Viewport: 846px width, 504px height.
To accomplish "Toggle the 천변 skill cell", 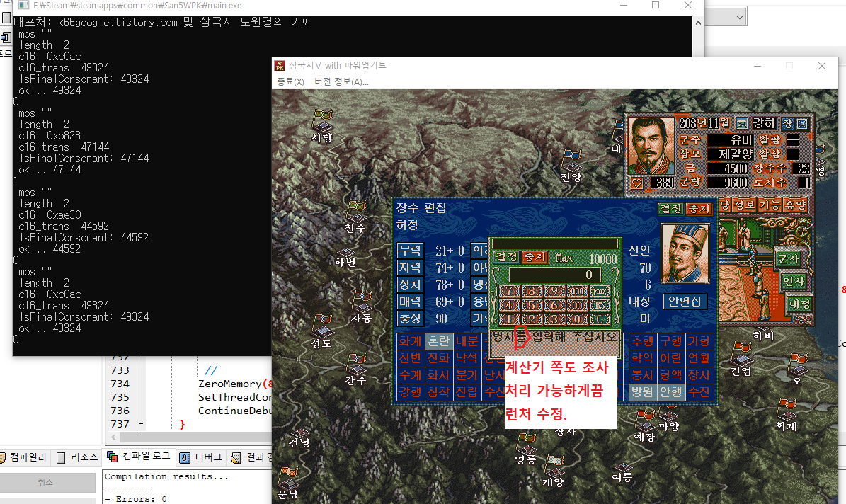I will pos(410,357).
